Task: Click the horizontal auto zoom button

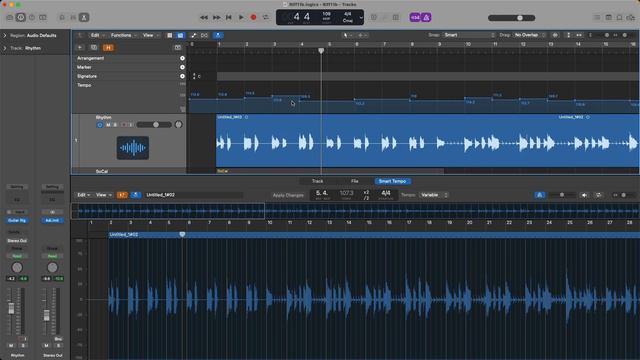Action: (x=579, y=35)
